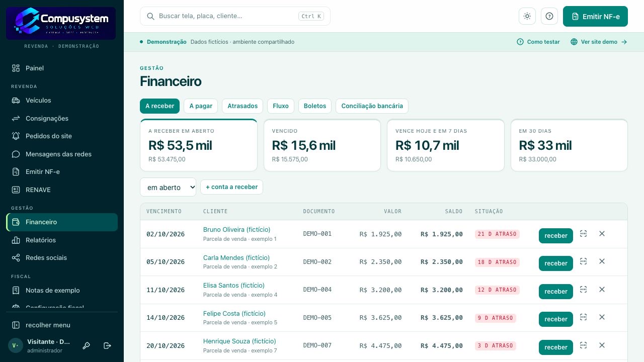644x362 pixels.
Task: Click the X icon in DEMO-001 row
Action: [602, 234]
